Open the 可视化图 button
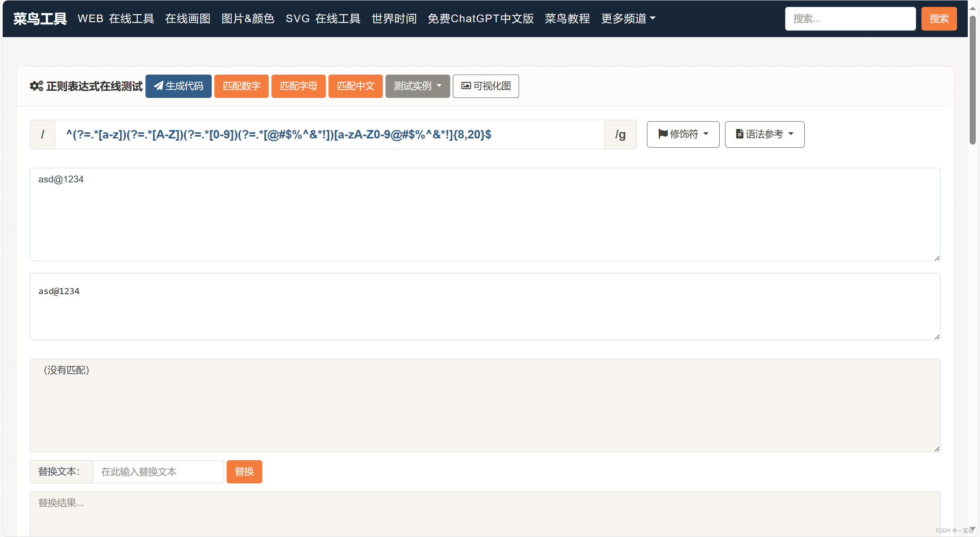980x537 pixels. pyautogui.click(x=486, y=86)
